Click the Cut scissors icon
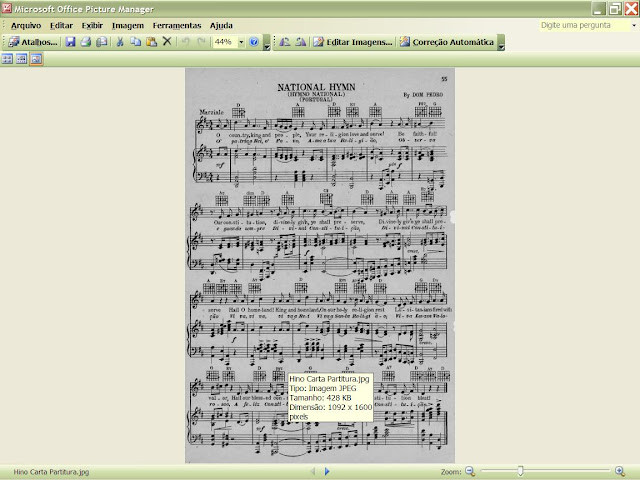 120,42
